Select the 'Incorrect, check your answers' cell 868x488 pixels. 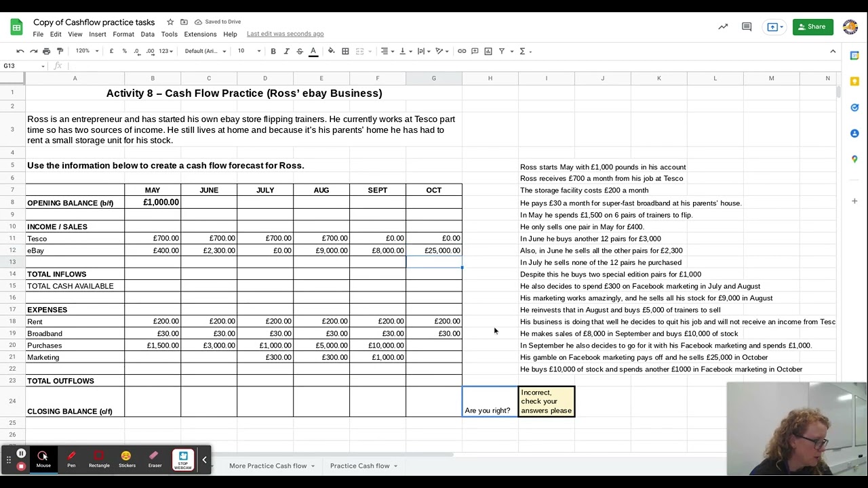coord(547,401)
